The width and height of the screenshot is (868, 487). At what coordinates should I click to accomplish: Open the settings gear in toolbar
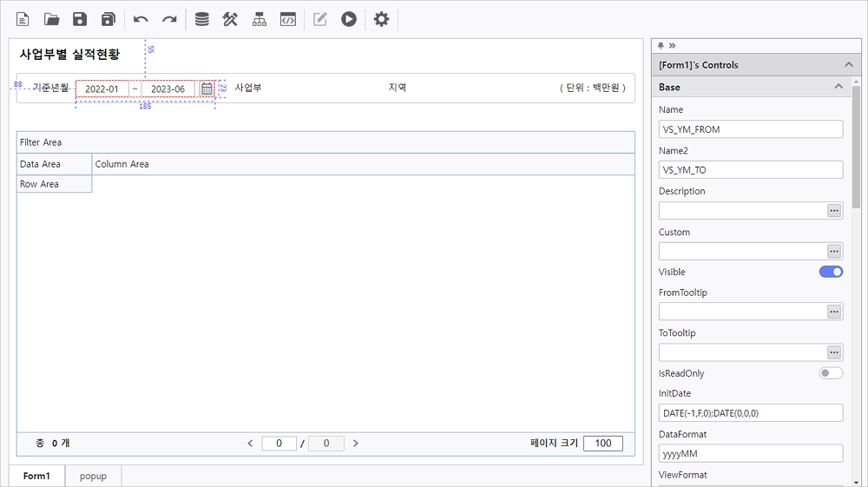(x=381, y=19)
